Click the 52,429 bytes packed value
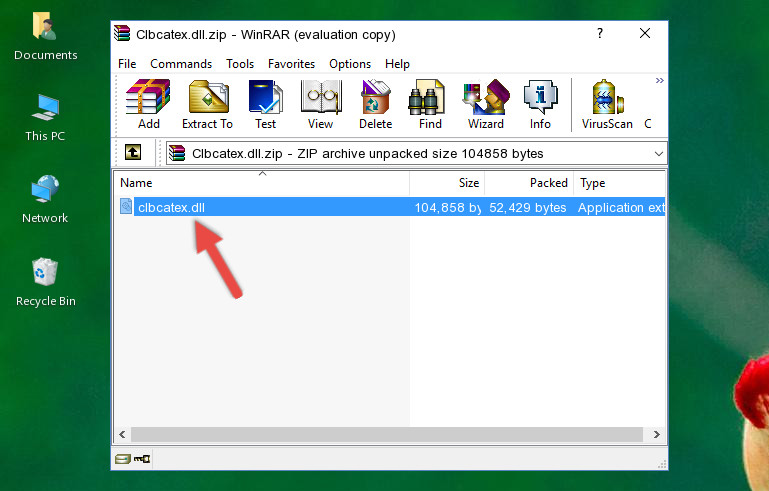The width and height of the screenshot is (769, 491). [x=528, y=207]
